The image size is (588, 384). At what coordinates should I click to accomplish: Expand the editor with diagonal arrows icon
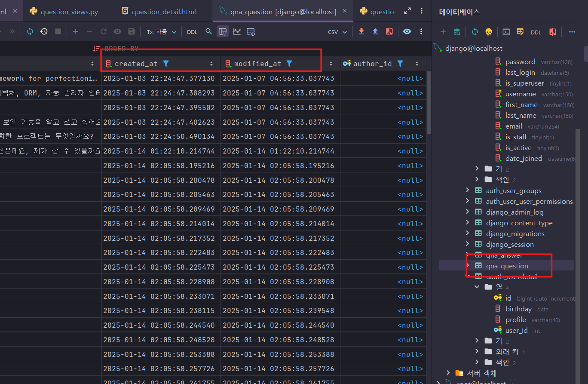tap(407, 11)
